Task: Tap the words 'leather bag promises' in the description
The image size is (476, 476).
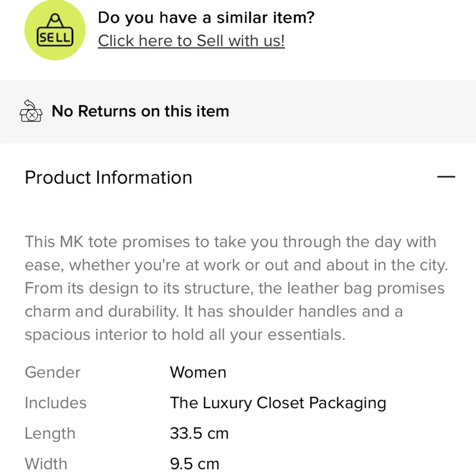Action: click(366, 288)
